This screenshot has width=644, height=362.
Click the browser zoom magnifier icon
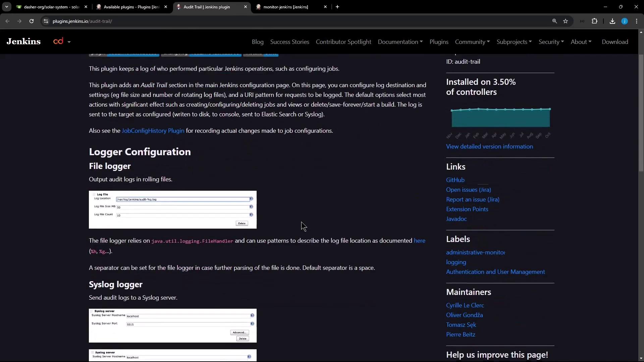tap(554, 21)
